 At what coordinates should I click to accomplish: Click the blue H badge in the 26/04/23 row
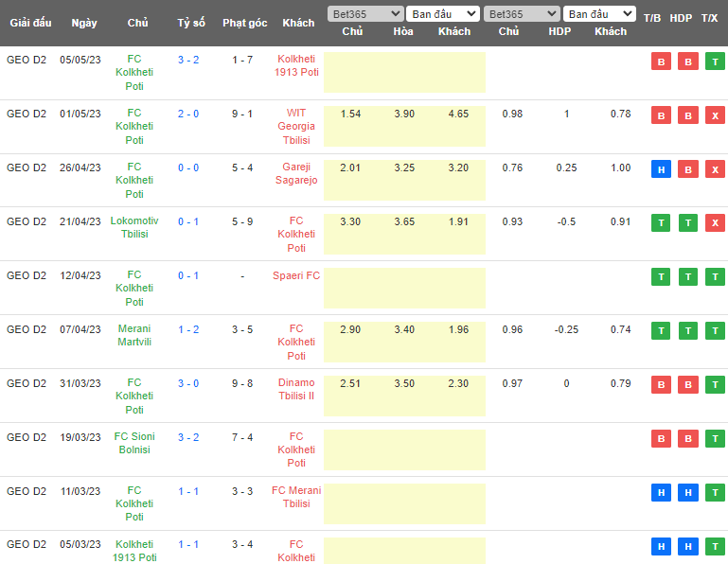(x=661, y=170)
